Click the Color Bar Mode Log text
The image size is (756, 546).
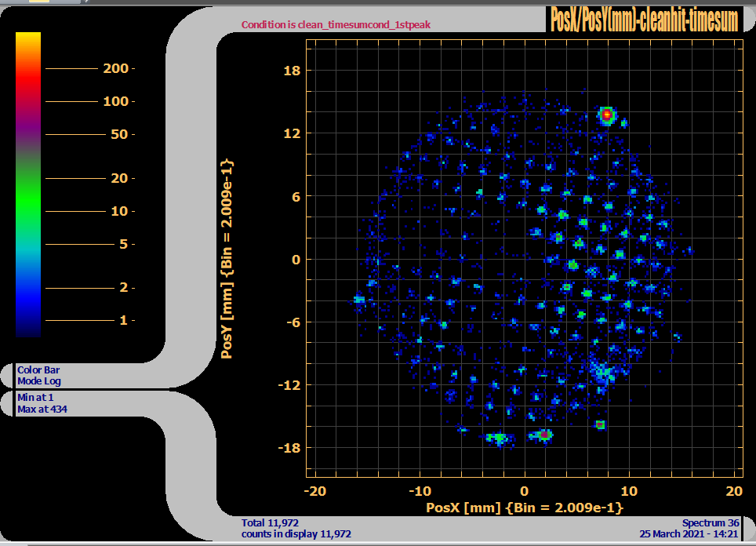click(x=39, y=376)
